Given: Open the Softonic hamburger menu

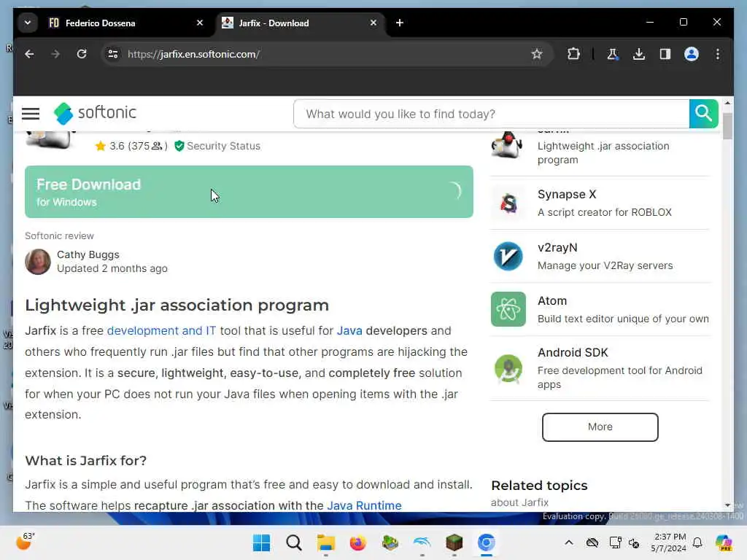Looking at the screenshot, I should click(x=31, y=113).
